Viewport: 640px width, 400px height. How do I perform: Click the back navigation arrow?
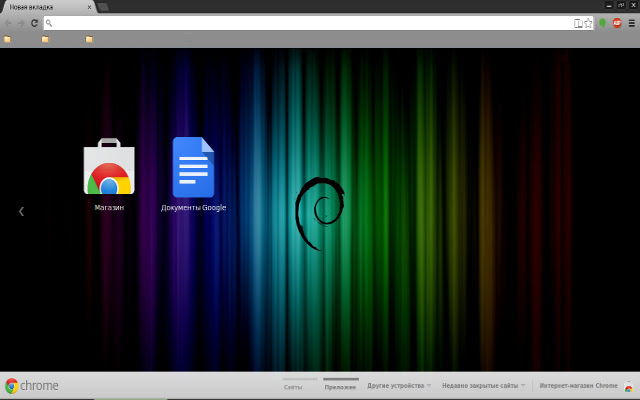click(x=8, y=23)
